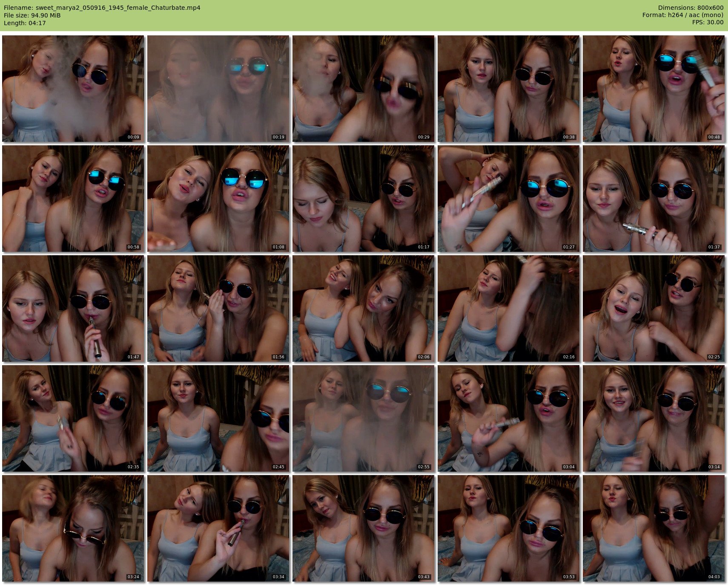Open the thumbnail stamped 00:29
The image size is (728, 585).
pos(363,89)
